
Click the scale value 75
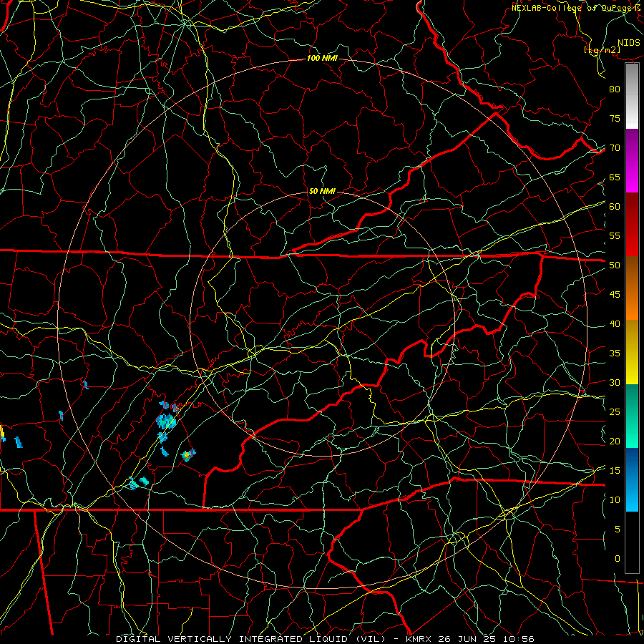click(x=615, y=119)
